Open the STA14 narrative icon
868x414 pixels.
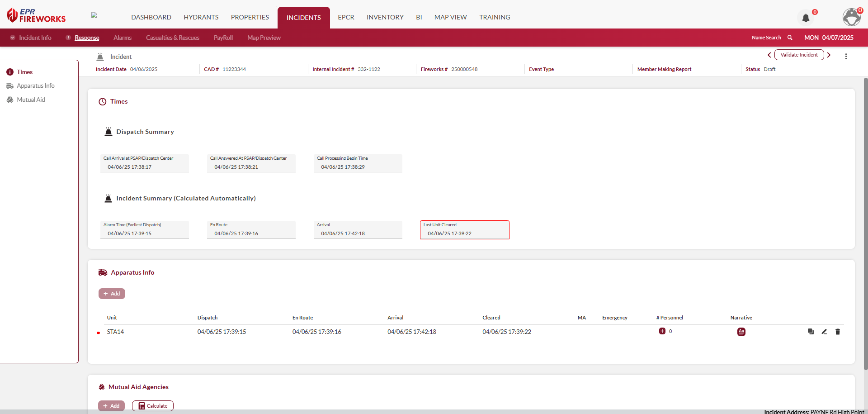(x=741, y=332)
